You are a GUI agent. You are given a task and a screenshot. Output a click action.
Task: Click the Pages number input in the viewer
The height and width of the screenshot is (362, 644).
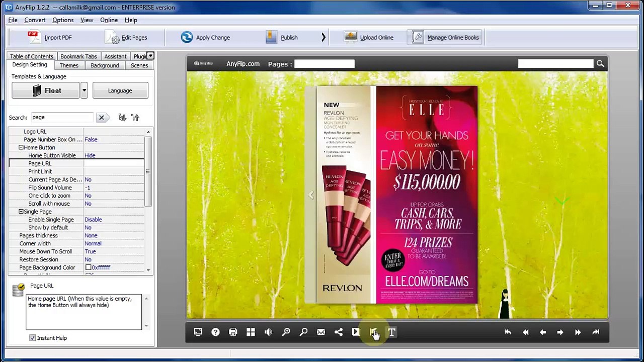(325, 64)
